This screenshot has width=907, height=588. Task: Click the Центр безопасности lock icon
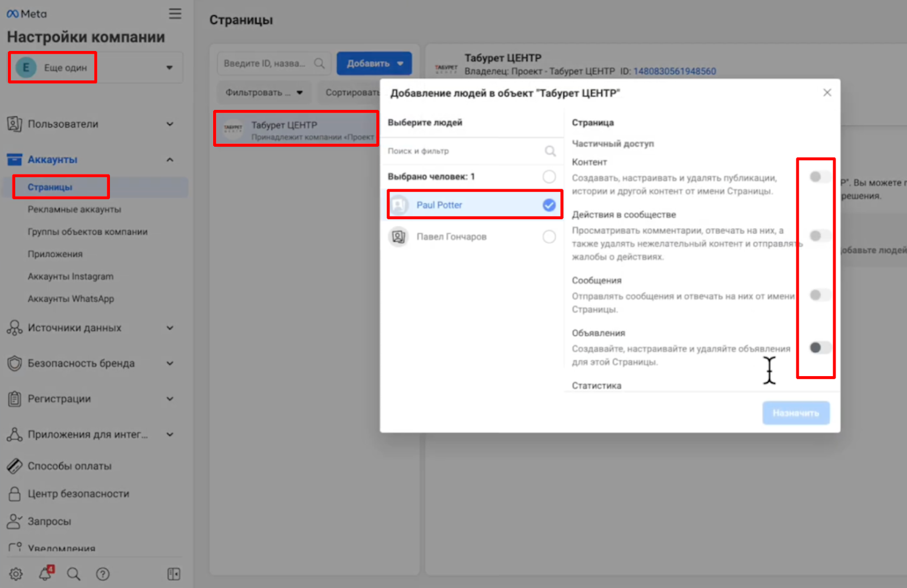click(x=15, y=493)
